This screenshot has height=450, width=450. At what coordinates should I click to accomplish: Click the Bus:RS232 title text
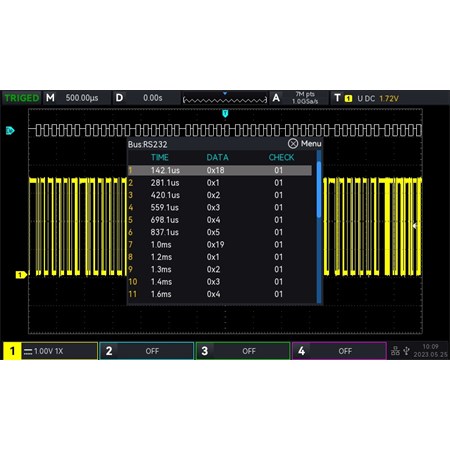tap(148, 144)
